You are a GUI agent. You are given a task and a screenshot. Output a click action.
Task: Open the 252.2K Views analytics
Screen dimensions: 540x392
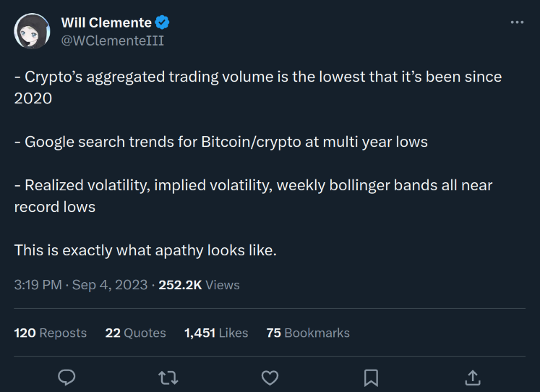click(x=199, y=285)
